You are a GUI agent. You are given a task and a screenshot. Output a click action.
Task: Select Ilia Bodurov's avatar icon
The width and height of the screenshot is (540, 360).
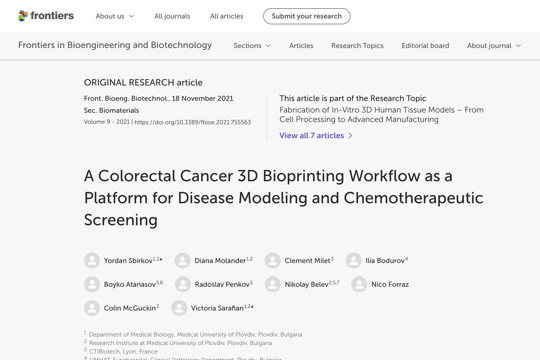pos(354,260)
